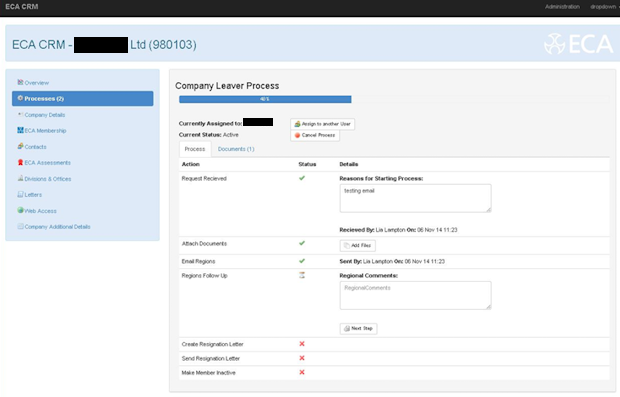Image resolution: width=620 pixels, height=397 pixels.
Task: Click the Next Step button
Action: pos(358,329)
